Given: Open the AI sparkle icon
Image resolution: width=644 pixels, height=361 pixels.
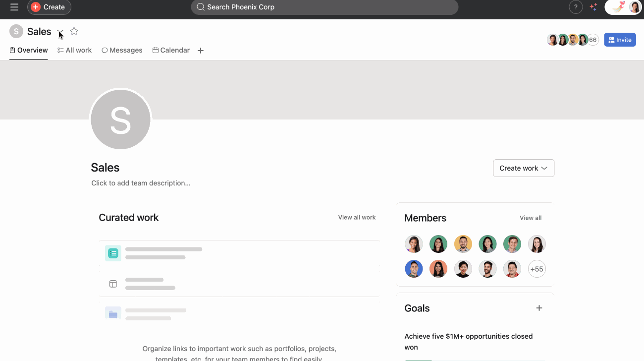Looking at the screenshot, I should 593,7.
